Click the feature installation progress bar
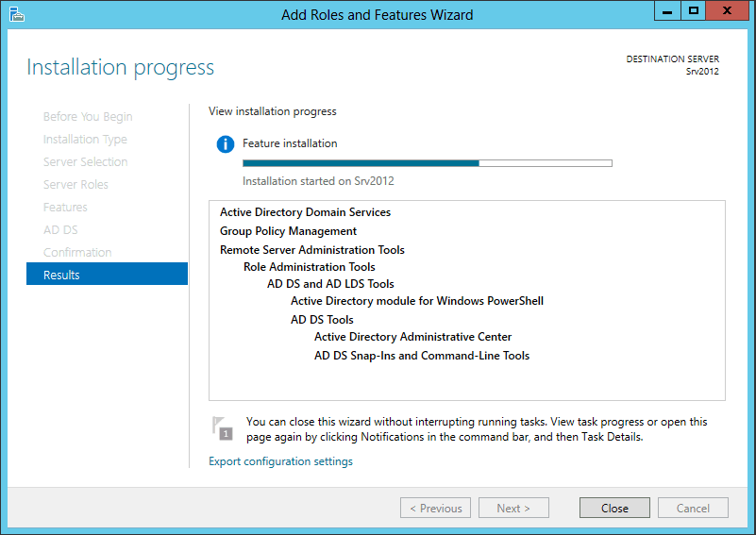Image resolution: width=756 pixels, height=535 pixels. pyautogui.click(x=428, y=163)
